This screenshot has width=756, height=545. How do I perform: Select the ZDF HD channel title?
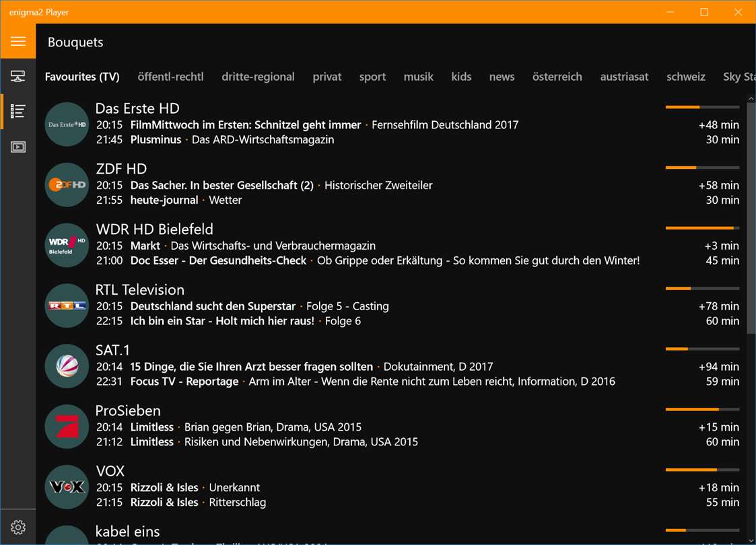coord(121,169)
